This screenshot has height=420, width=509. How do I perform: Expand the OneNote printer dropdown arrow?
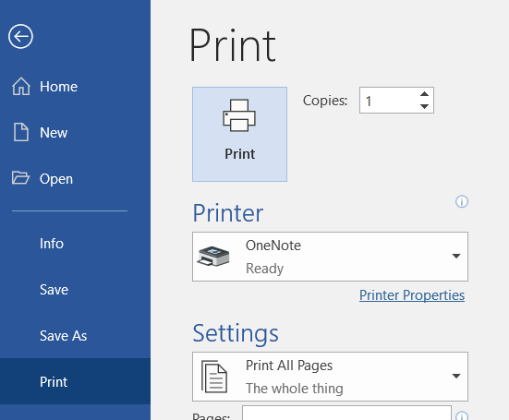[x=456, y=256]
